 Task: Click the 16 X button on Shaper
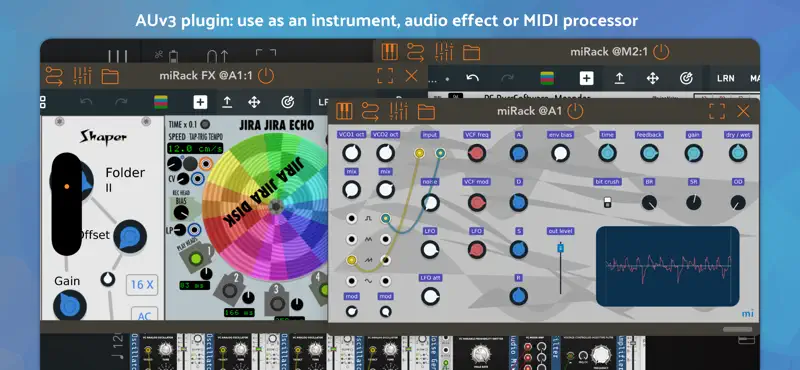tap(142, 285)
